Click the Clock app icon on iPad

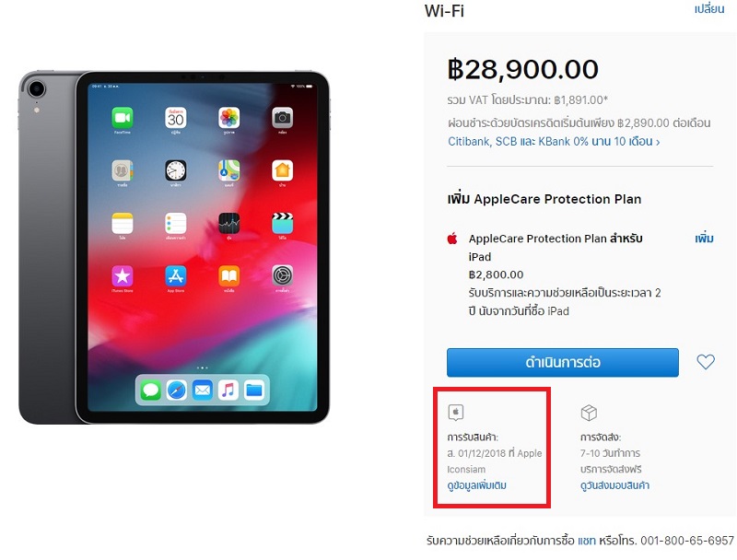pyautogui.click(x=176, y=170)
